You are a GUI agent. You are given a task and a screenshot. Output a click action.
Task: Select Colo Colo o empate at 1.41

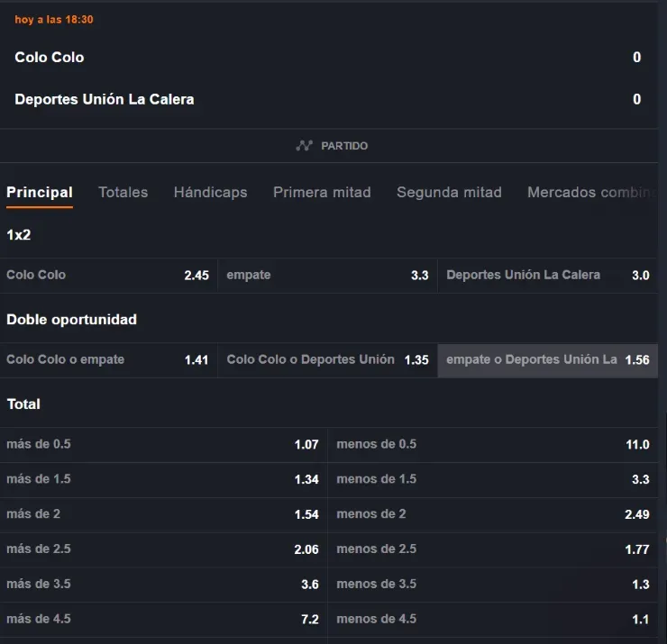108,359
